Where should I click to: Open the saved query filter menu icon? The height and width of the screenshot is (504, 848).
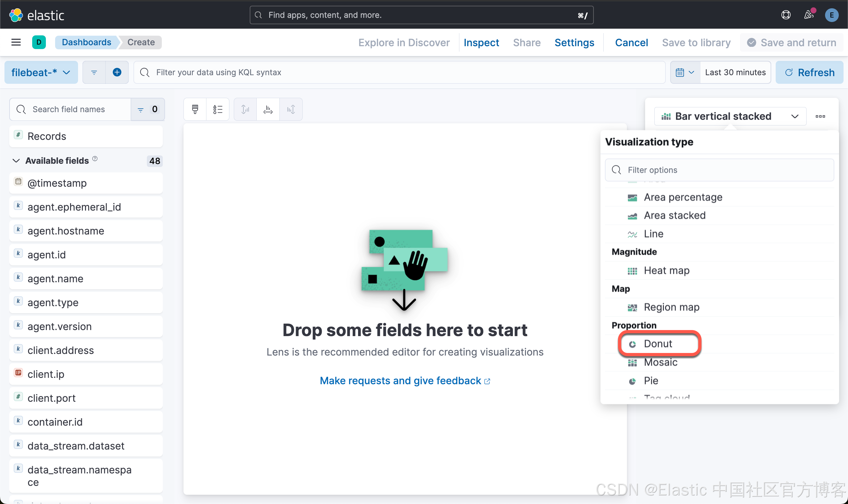[94, 72]
